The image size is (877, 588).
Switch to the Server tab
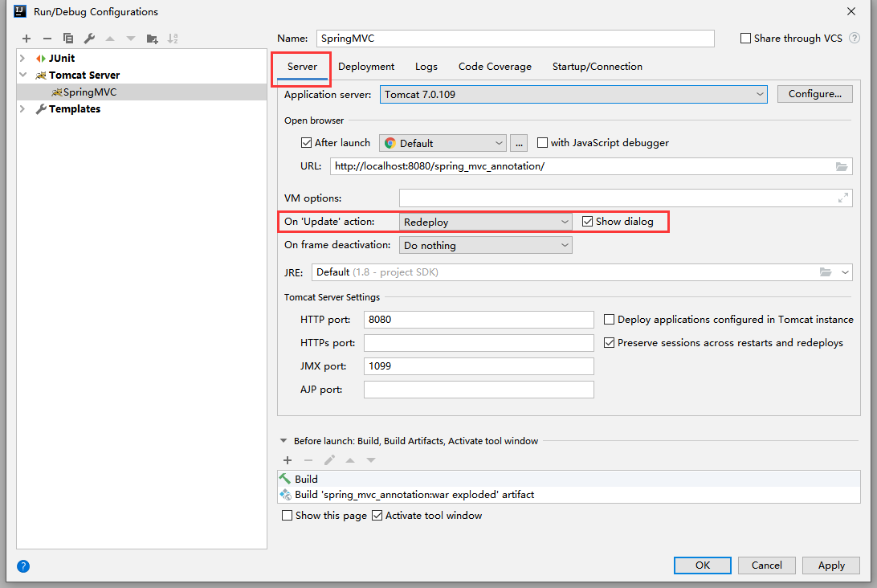(x=302, y=67)
